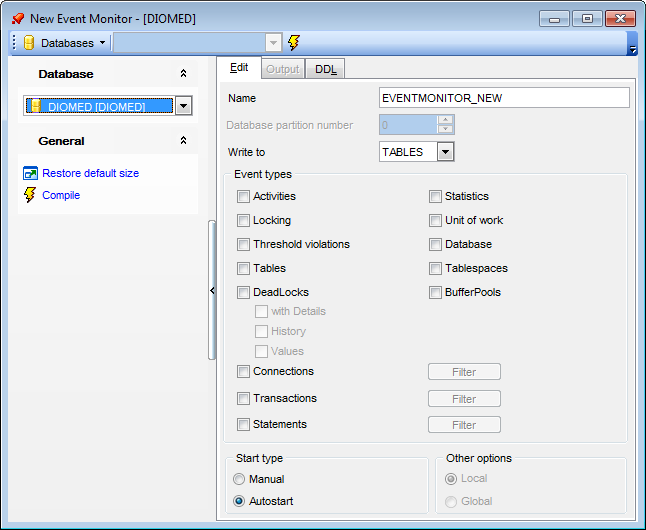Click the lightning bolt compile icon in toolbar
The width and height of the screenshot is (646, 530).
tap(294, 42)
